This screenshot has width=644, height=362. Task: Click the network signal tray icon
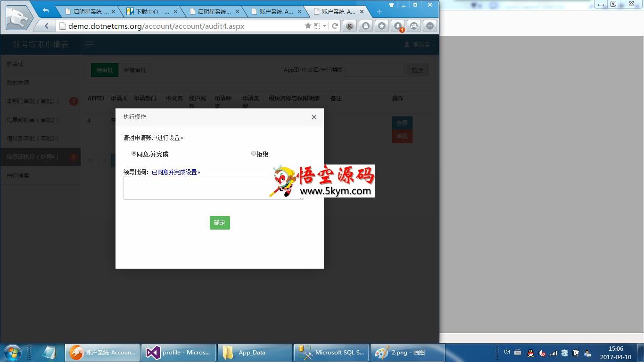[x=553, y=353]
